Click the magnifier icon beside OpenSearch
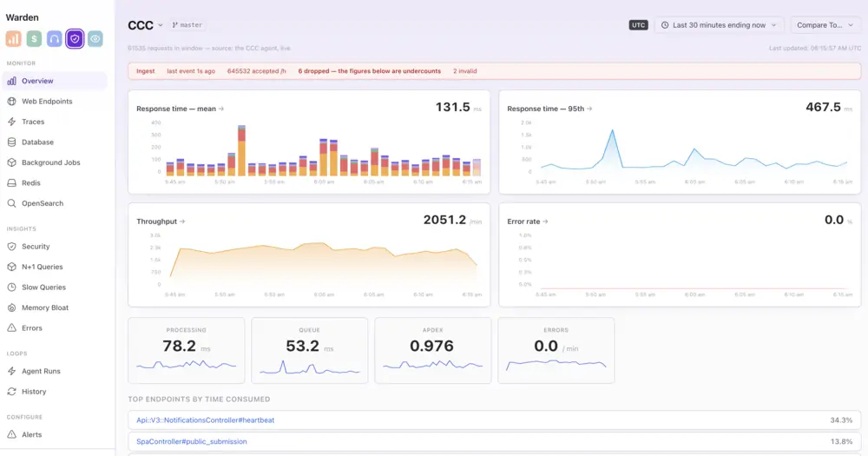Viewport: 868px width, 456px height. coord(11,203)
